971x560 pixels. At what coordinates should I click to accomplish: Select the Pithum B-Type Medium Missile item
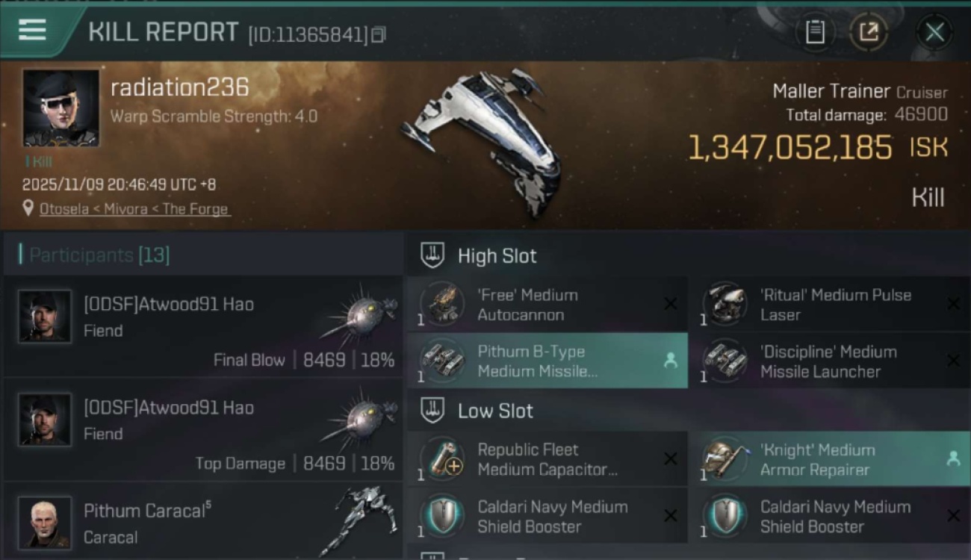click(547, 361)
